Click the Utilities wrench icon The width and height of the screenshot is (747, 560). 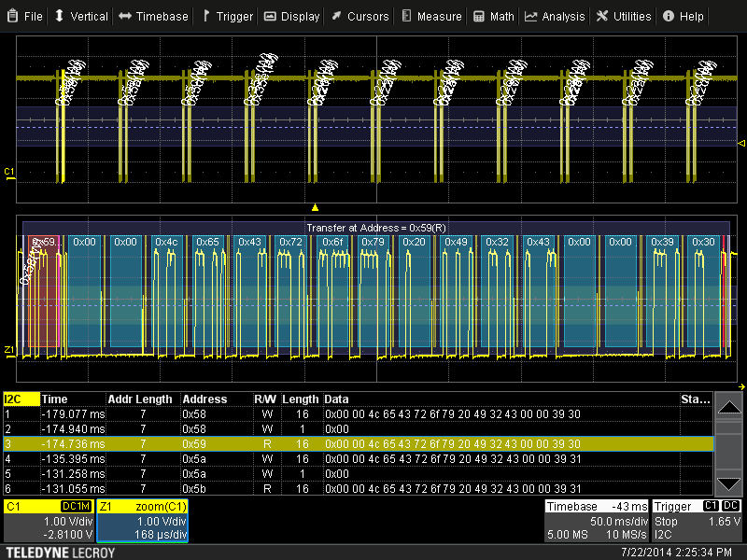coord(602,16)
